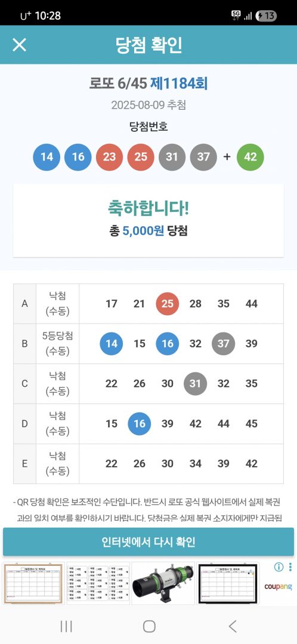Open the telescope finder scope ad thumbnail
Viewport: 297px width, 644px height.
pos(163,583)
